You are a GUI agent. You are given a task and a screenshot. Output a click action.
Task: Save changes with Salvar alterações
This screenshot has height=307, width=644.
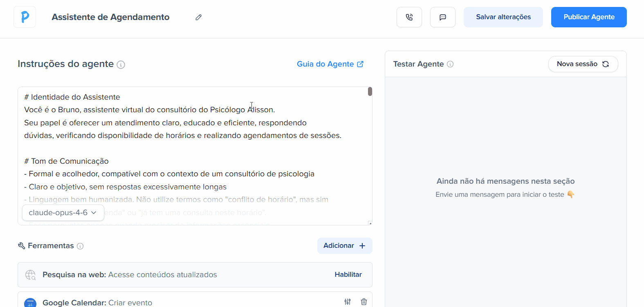[503, 17]
